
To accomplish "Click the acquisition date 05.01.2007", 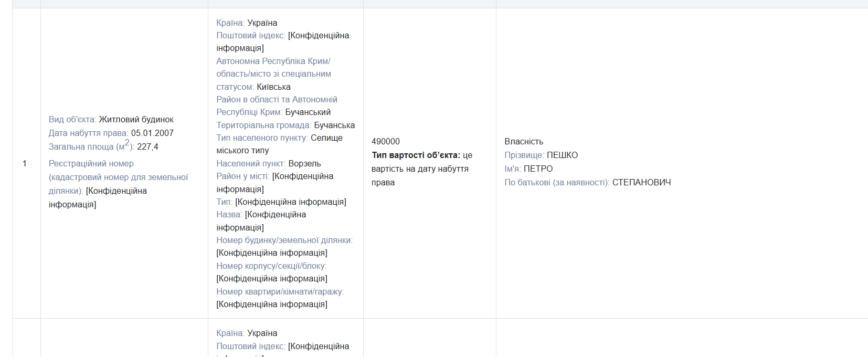I will click(152, 133).
